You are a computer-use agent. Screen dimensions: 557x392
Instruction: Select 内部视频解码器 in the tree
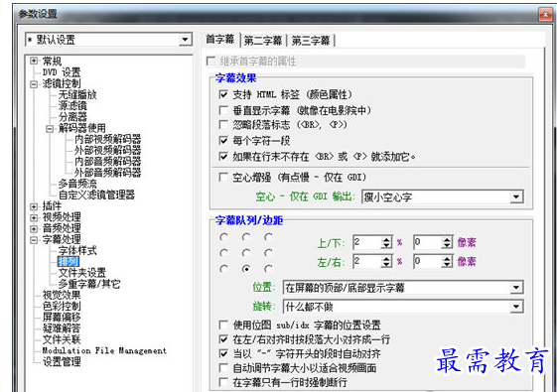(x=107, y=139)
